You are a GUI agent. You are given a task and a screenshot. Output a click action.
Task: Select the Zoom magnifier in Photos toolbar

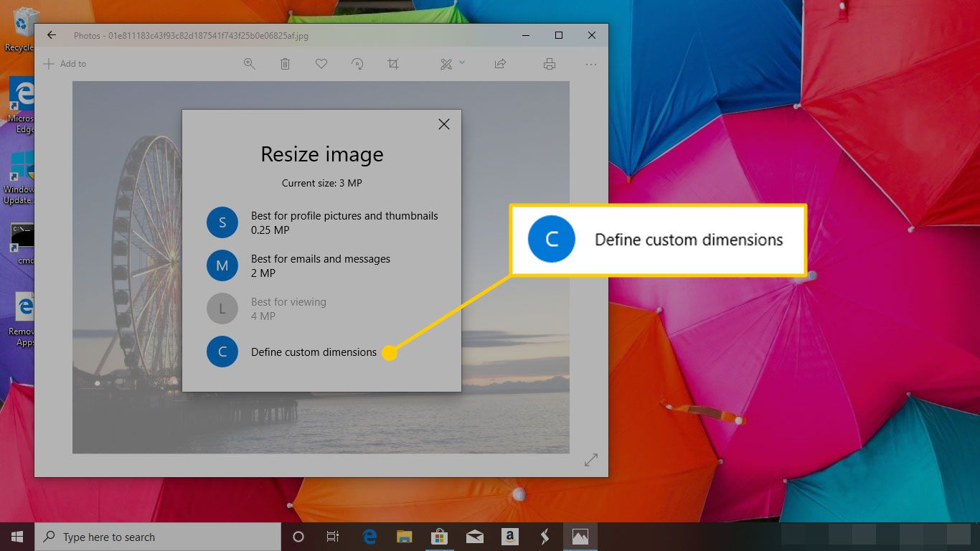[x=250, y=64]
